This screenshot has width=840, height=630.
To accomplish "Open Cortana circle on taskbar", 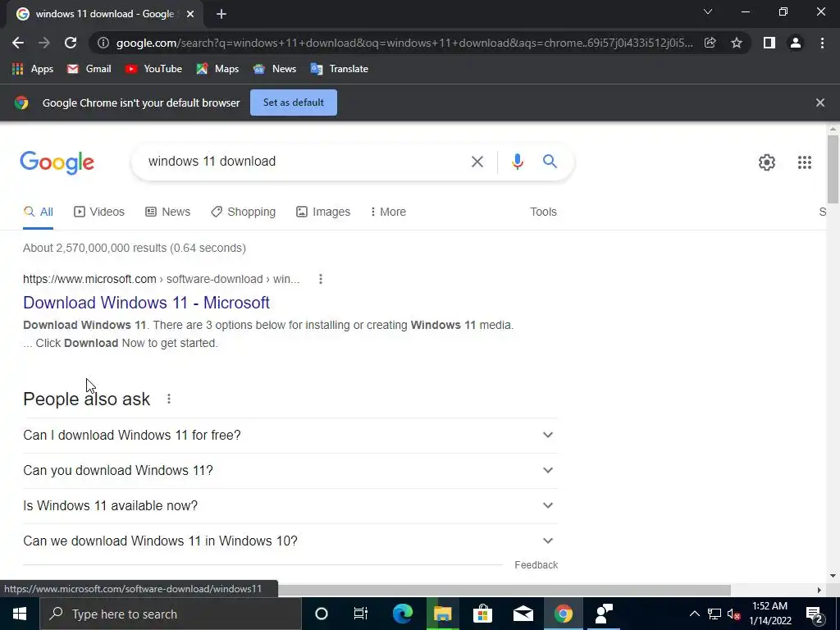I will pyautogui.click(x=321, y=614).
